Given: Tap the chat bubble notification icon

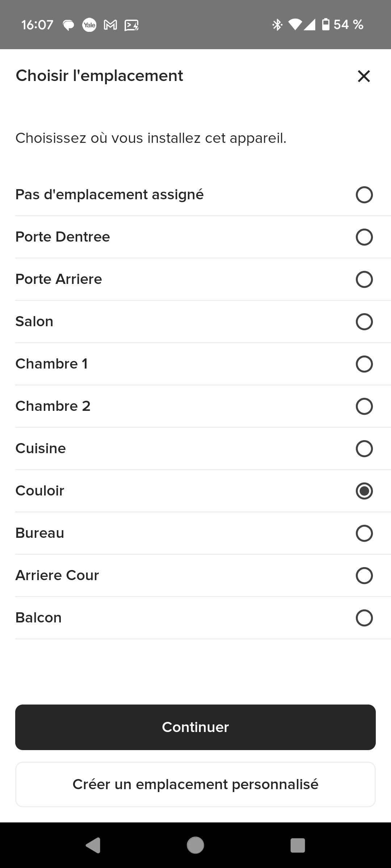Looking at the screenshot, I should pos(68,25).
